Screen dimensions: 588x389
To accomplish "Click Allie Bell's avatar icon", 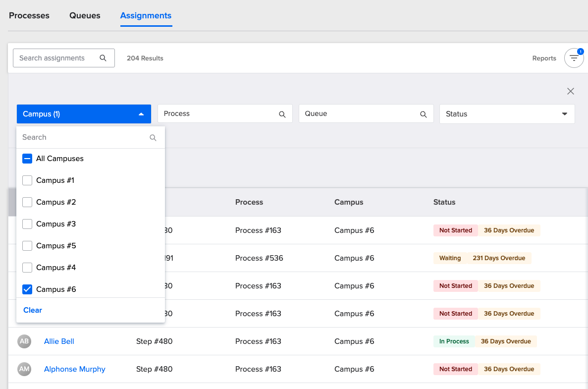I will click(24, 341).
